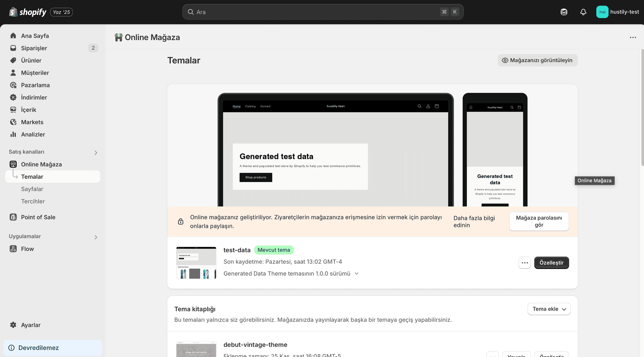The image size is (644, 357).
Task: Go to Ürünler in the sidebar
Action: click(x=53, y=60)
